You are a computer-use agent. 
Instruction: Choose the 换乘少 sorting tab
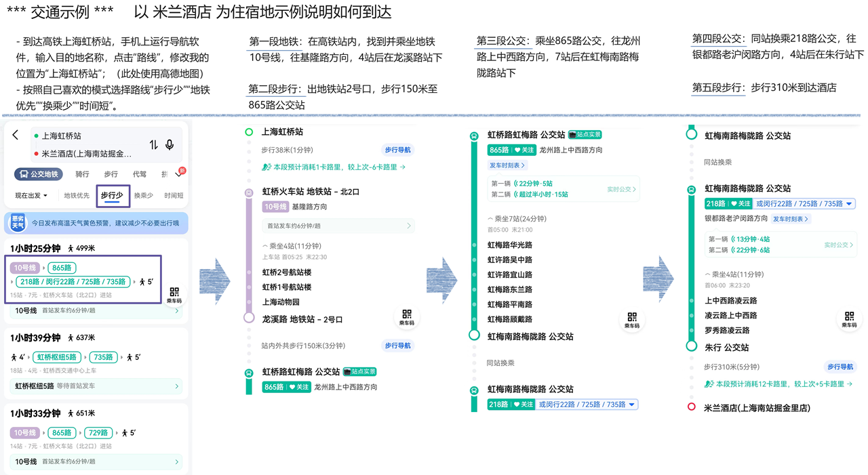pyautogui.click(x=143, y=196)
